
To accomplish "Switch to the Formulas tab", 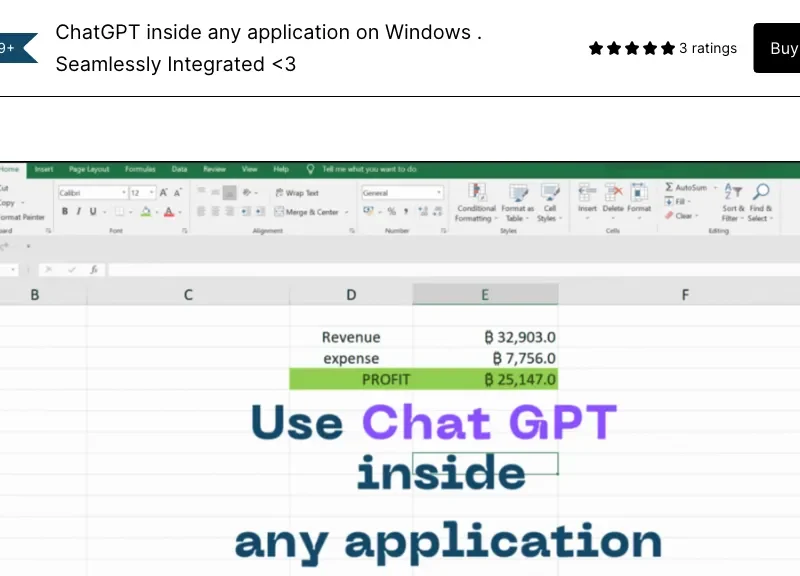I will (x=140, y=169).
